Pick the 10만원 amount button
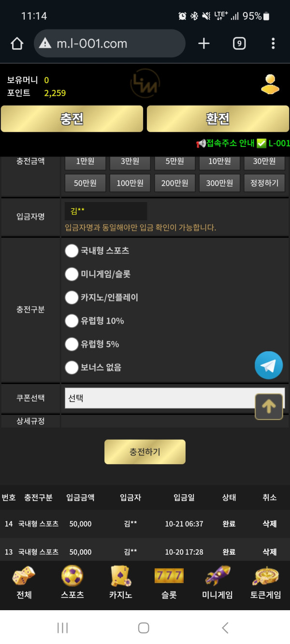Viewport: 290px width, 644px height. 219,161
